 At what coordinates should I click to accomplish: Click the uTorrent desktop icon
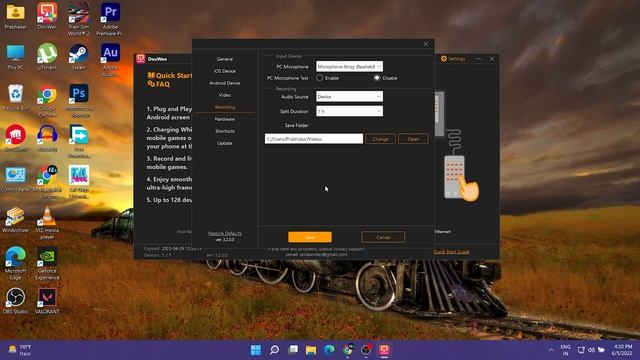[47, 57]
